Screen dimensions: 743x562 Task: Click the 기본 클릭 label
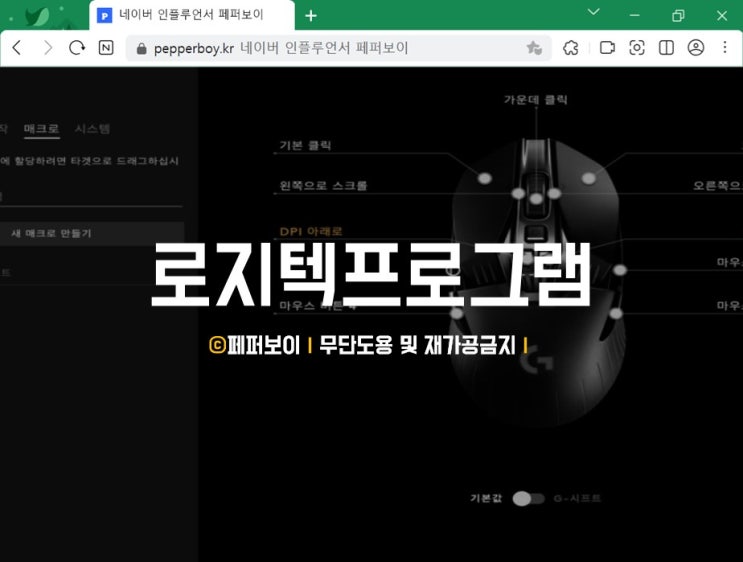305,145
